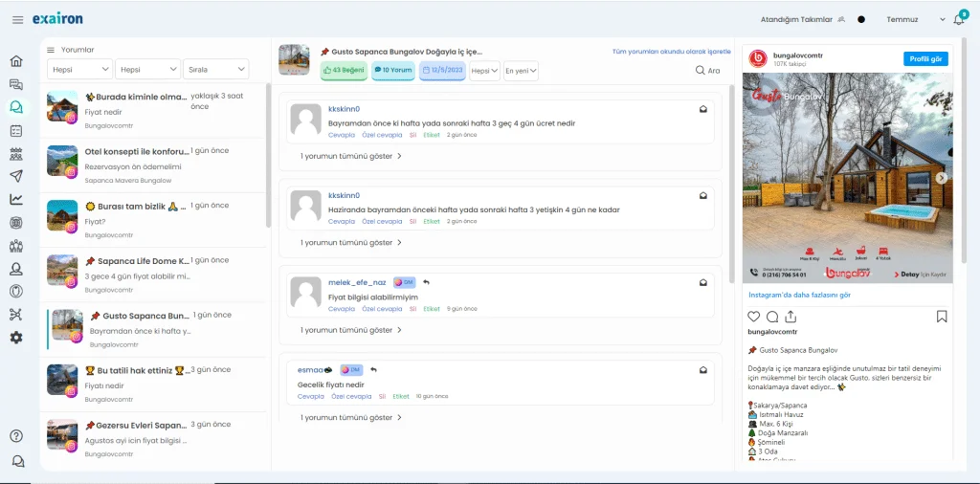Click the Instagram comment bubble icon under the photo

[x=772, y=317]
